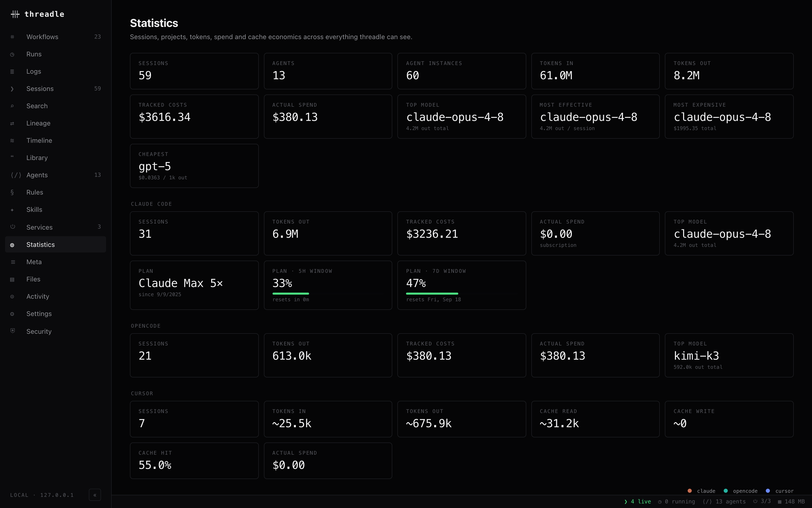Click the Agent Instances 60 value
The height and width of the screenshot is (508, 812).
413,76
